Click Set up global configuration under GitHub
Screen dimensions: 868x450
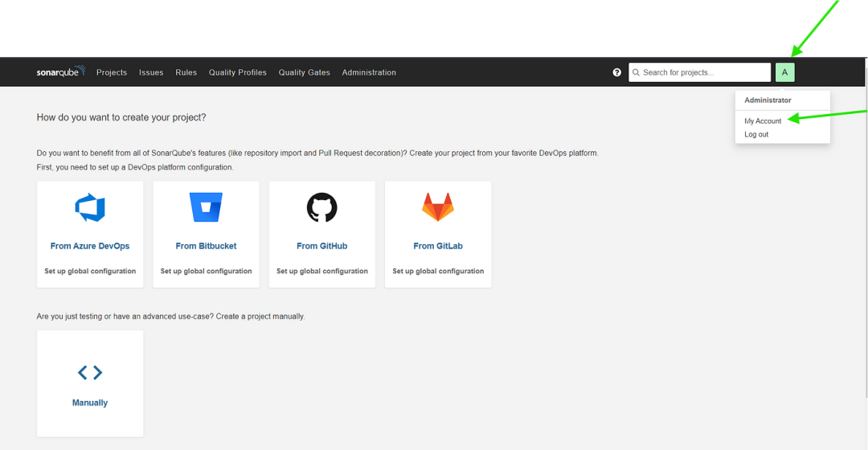point(322,272)
